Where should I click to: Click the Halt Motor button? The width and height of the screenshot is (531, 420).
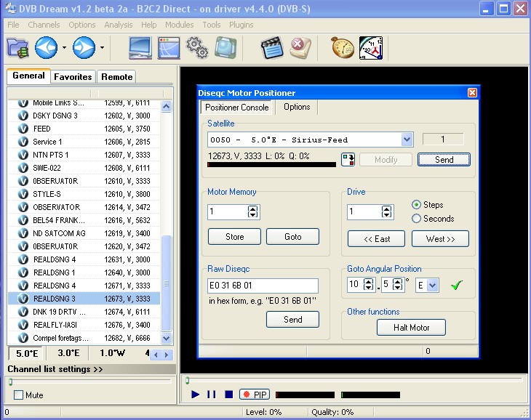(x=411, y=327)
